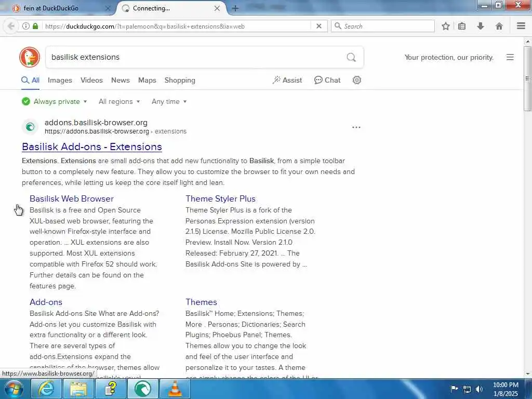Switch to Shopping results
The width and height of the screenshot is (532, 399).
click(x=180, y=81)
